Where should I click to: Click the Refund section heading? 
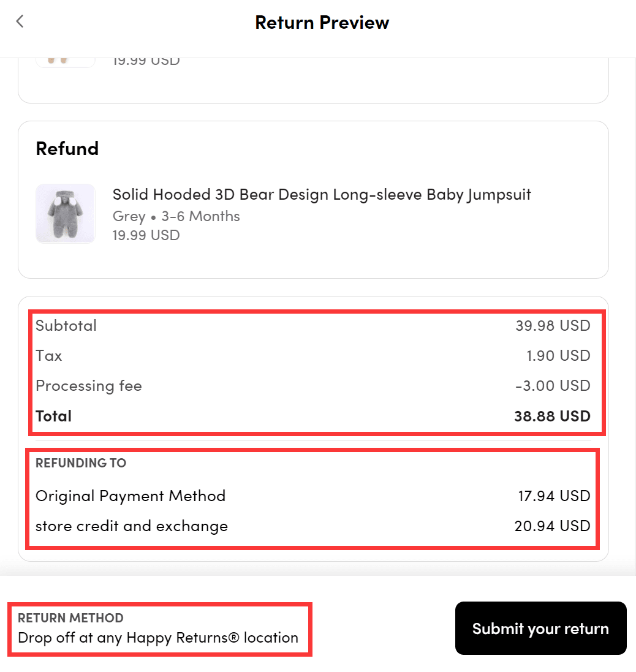(67, 149)
